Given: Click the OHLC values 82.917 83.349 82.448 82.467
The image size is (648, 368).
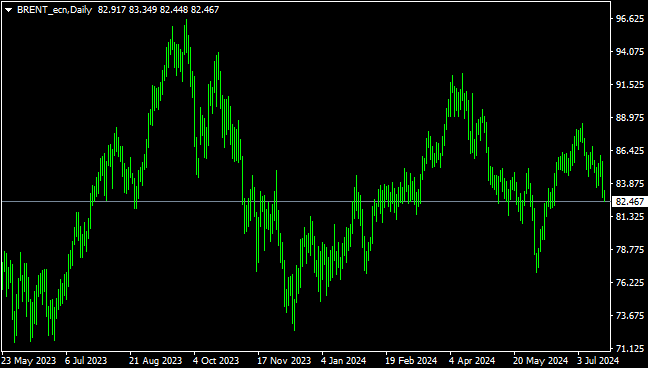Looking at the screenshot, I should pyautogui.click(x=158, y=10).
